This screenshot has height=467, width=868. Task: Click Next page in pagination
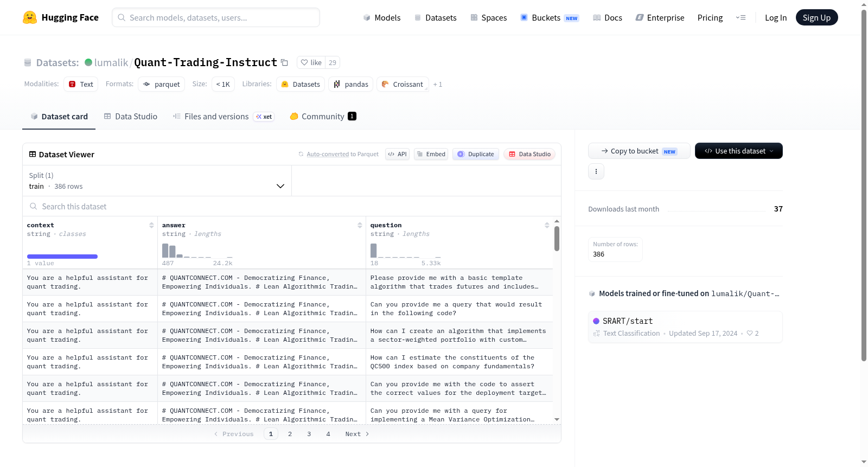click(357, 434)
